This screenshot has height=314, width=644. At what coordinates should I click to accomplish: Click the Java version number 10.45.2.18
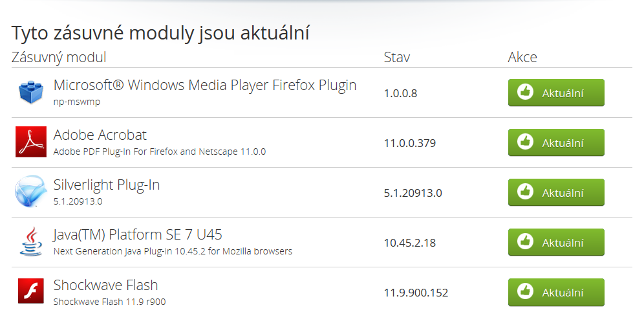tap(409, 243)
